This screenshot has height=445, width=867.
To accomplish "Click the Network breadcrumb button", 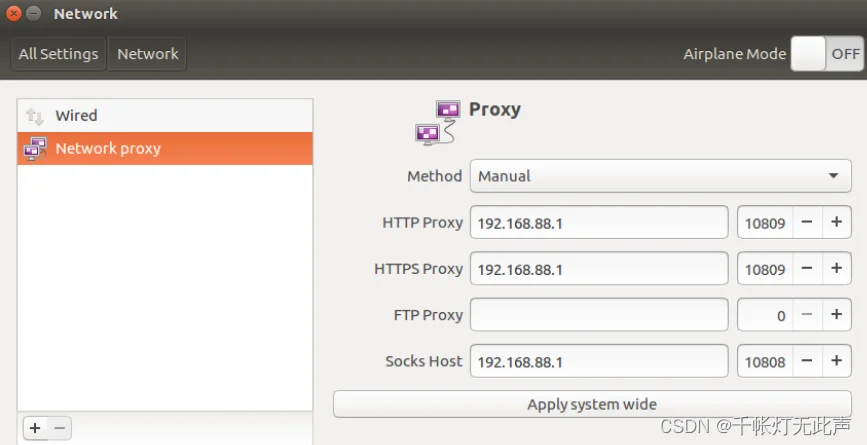I will point(147,54).
